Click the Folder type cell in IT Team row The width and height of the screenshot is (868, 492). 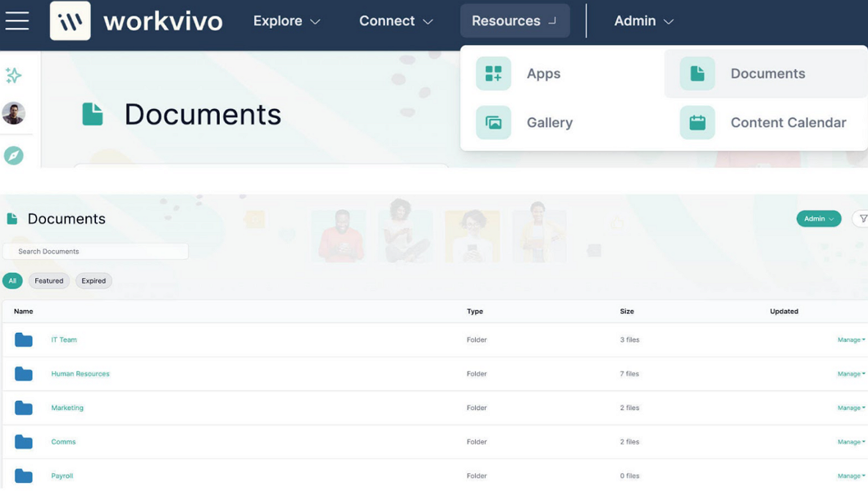[x=477, y=339]
